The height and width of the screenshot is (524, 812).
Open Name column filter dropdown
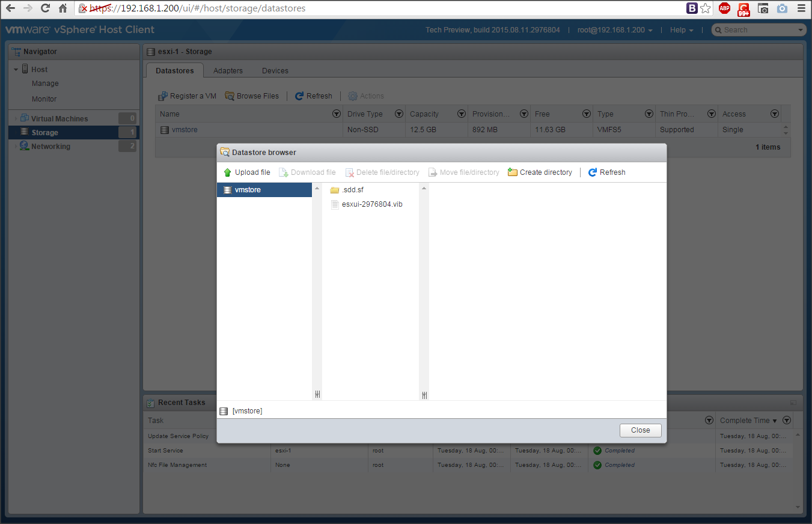pos(336,114)
